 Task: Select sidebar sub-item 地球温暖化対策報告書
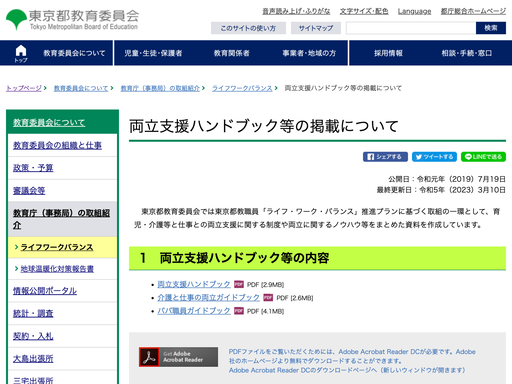click(x=57, y=269)
